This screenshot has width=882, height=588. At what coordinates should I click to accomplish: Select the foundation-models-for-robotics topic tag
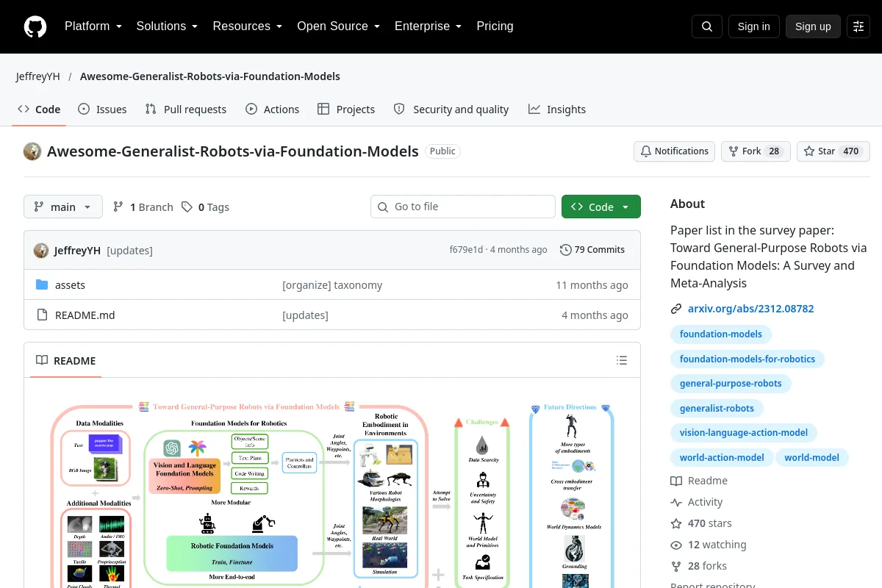click(x=747, y=359)
